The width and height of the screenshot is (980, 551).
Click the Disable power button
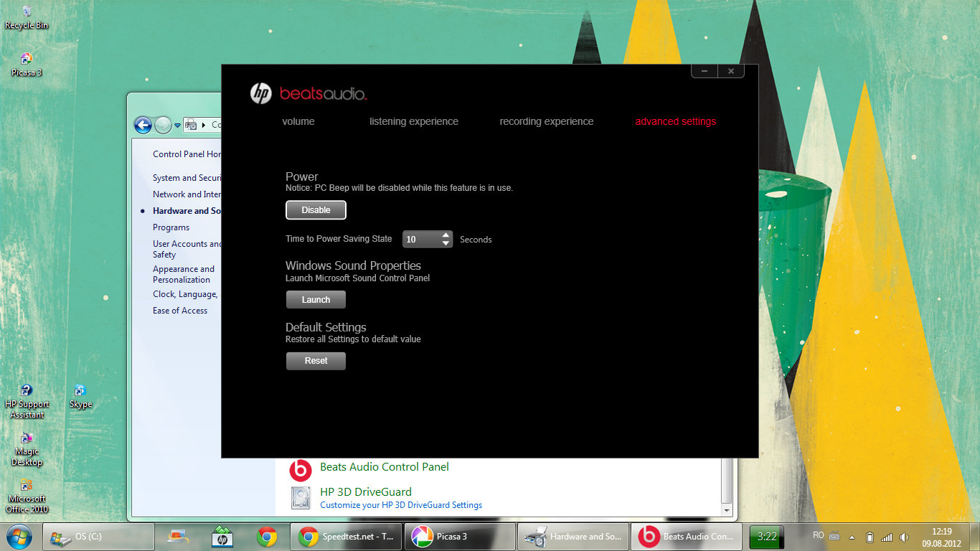316,210
